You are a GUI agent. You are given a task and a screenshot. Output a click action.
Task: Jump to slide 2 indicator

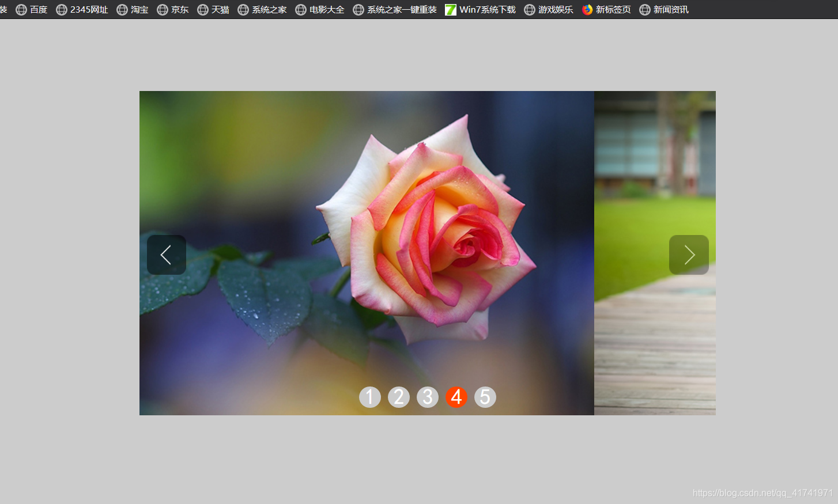[x=399, y=397]
